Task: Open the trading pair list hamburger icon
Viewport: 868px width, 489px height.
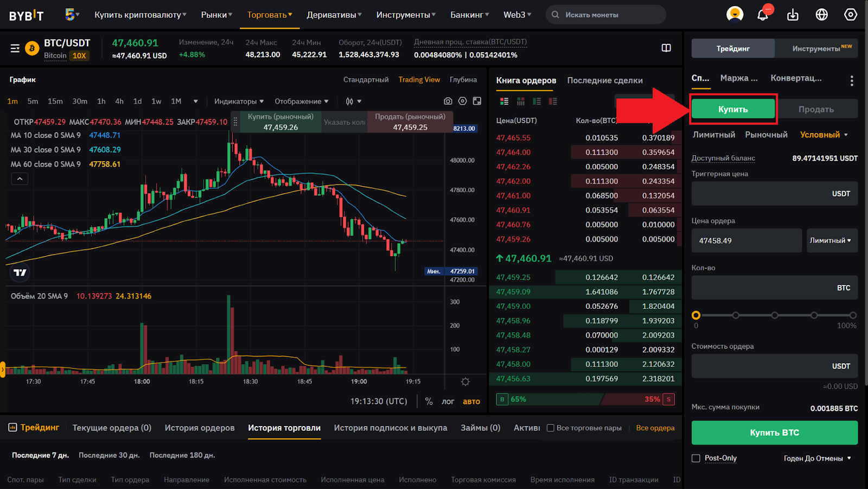Action: [15, 48]
